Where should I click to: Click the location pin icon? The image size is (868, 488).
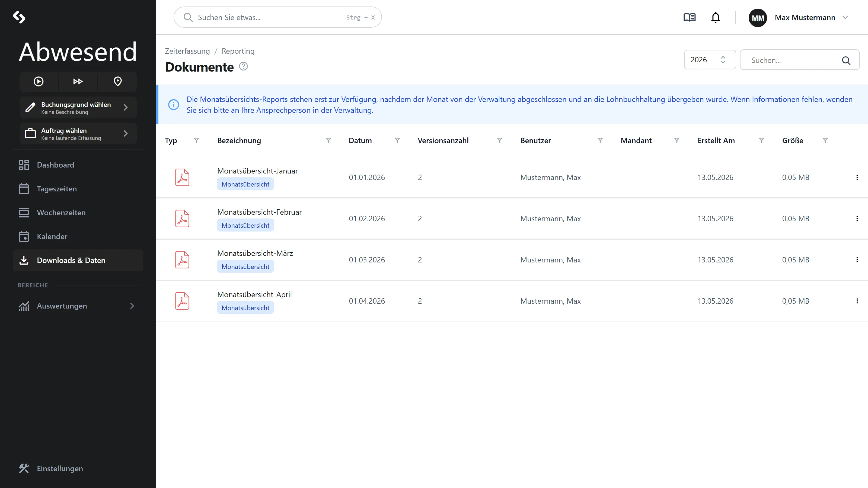tap(118, 82)
